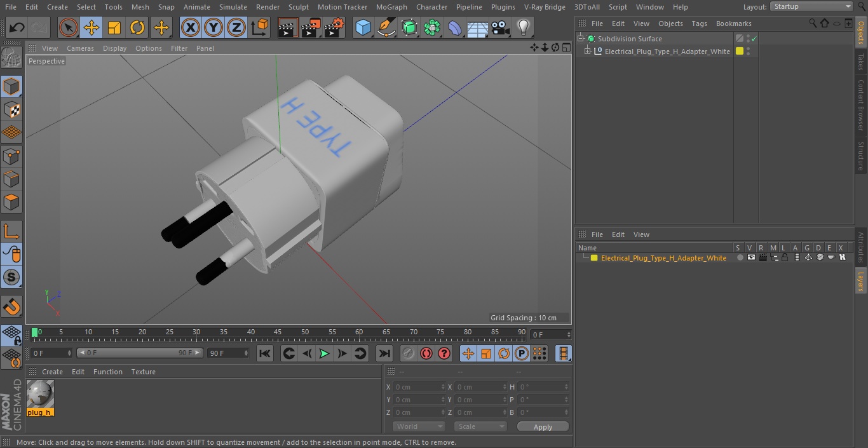Activate the Move tool
This screenshot has height=448, width=868.
92,28
